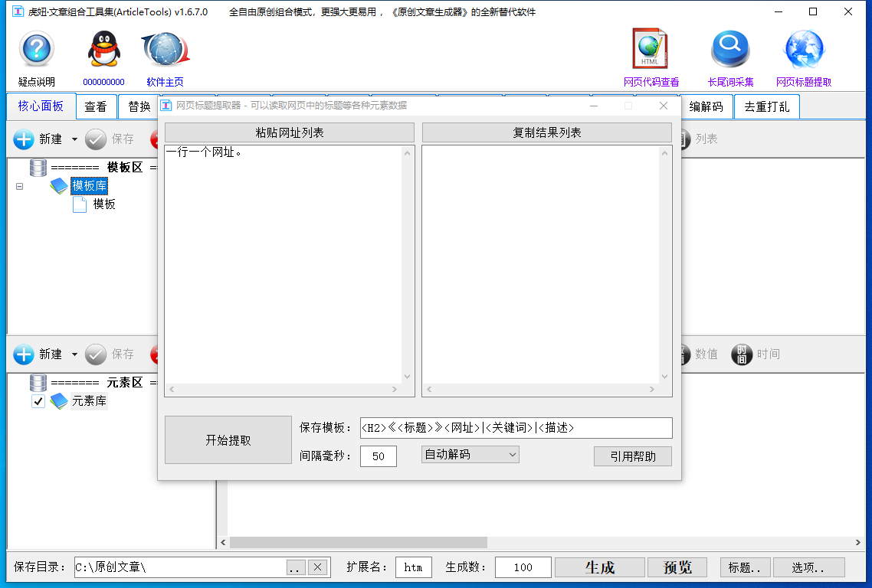Click the main scrollbar left arrow
This screenshot has height=588, width=872.
223,542
